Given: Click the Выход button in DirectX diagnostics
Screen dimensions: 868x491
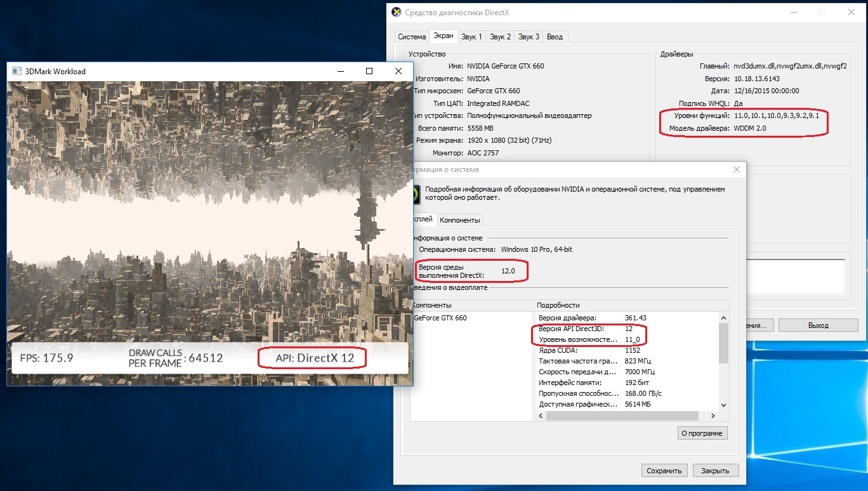Looking at the screenshot, I should coord(819,325).
